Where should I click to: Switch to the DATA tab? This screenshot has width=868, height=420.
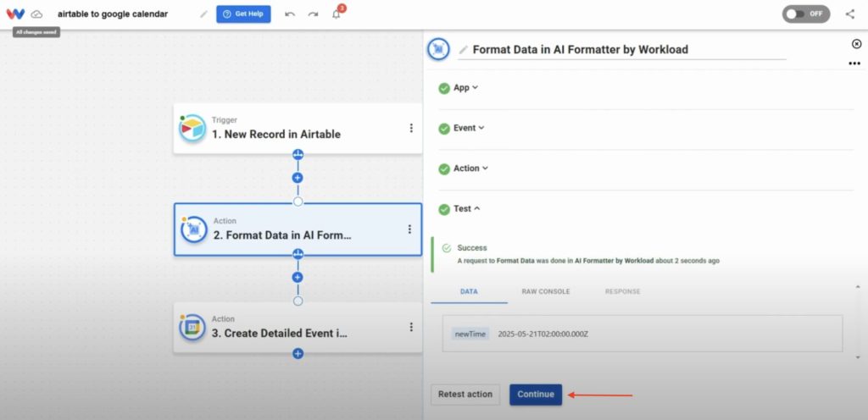coord(469,291)
